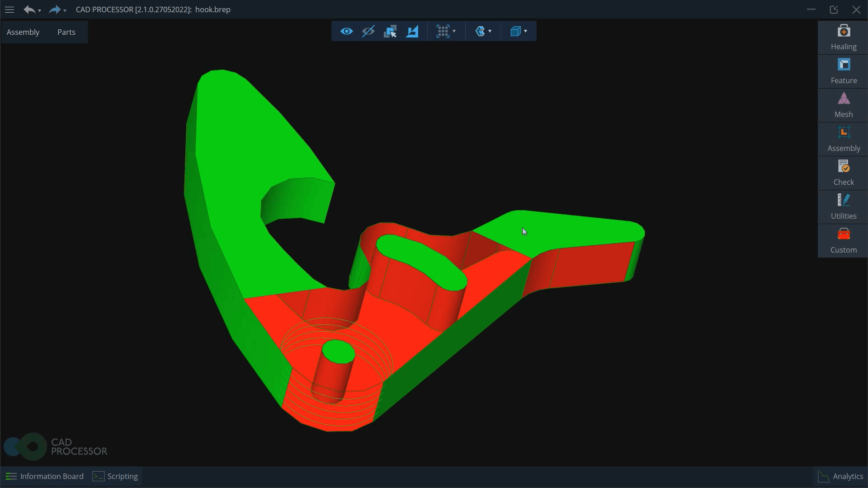Click the selection grid mode icon

point(443,31)
